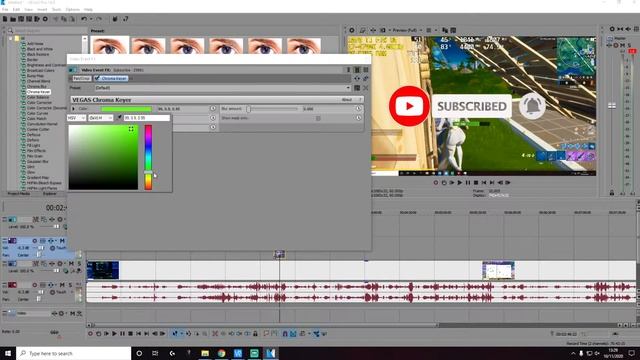Click Go to Start in timeline transport
The image size is (640, 360).
(x=138, y=333)
